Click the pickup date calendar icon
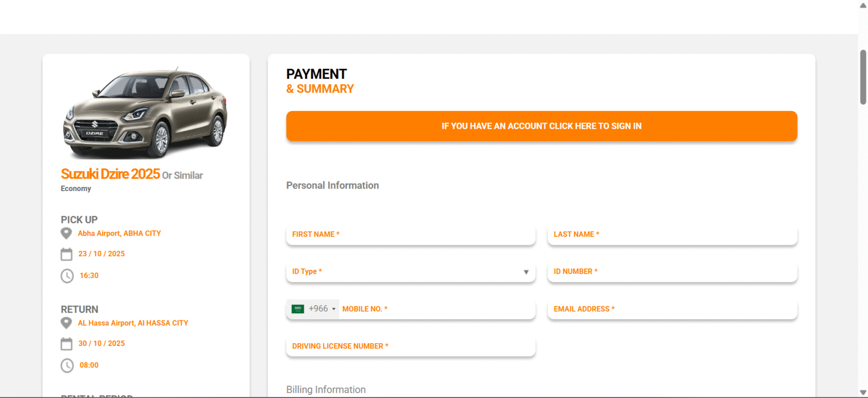 pos(66,254)
